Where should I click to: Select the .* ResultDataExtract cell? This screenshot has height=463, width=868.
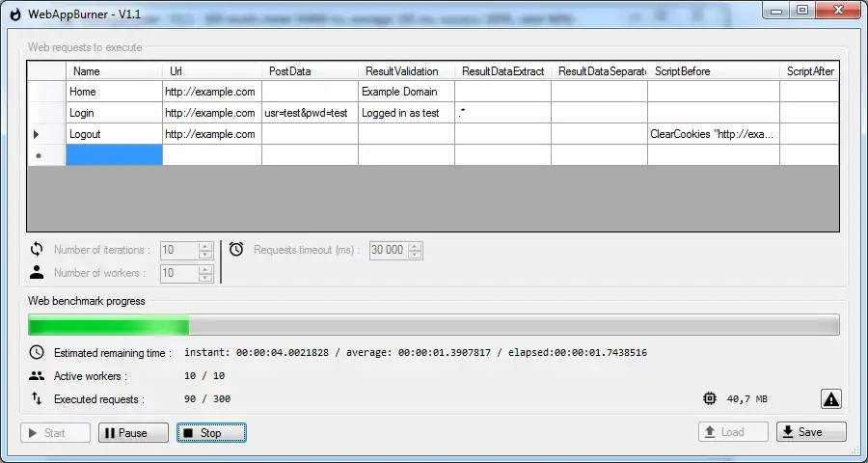click(502, 113)
